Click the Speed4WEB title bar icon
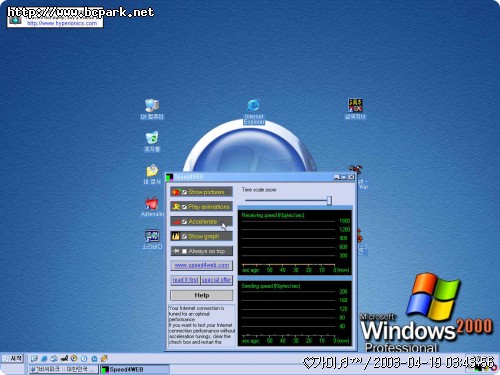 click(170, 177)
